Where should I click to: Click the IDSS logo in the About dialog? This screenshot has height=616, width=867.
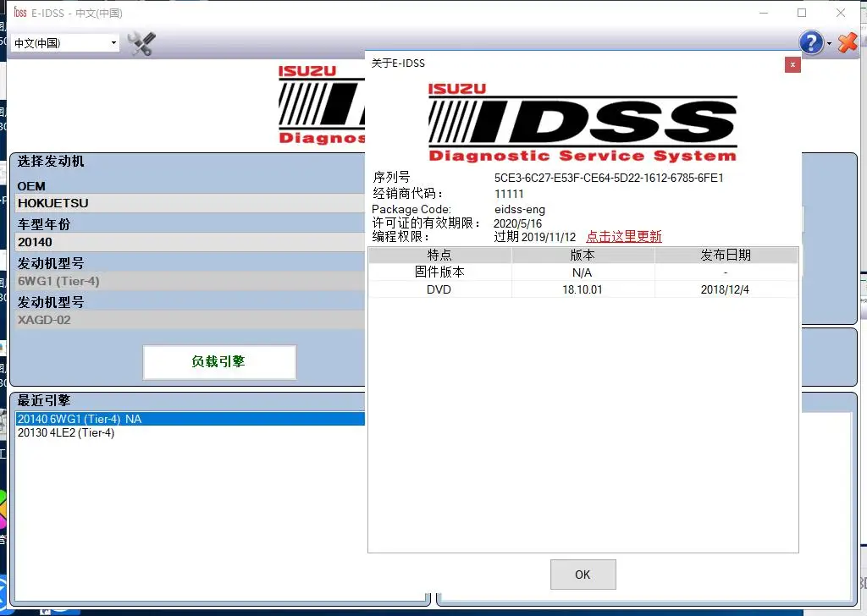pos(583,123)
